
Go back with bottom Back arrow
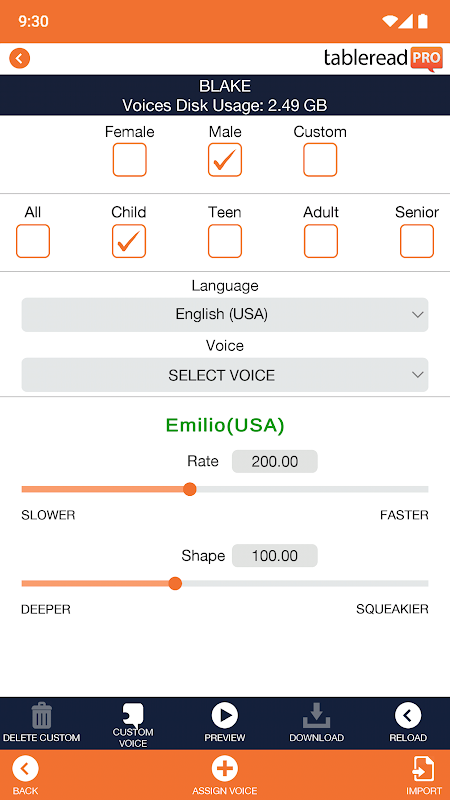(x=26, y=769)
